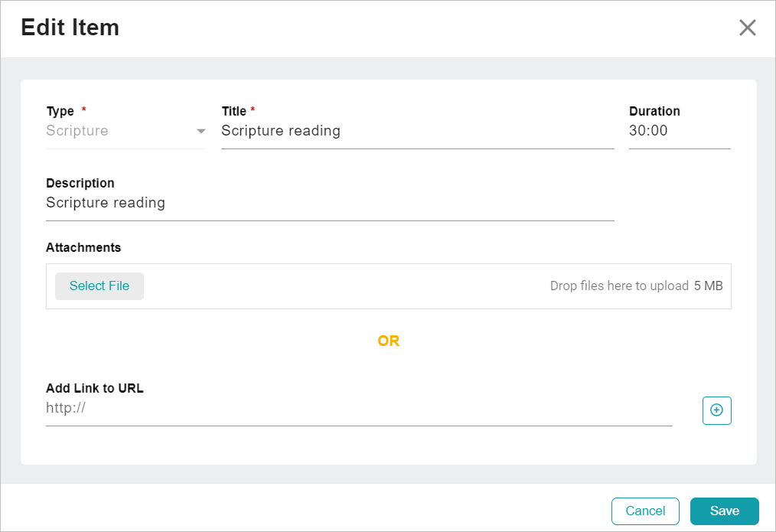Click the 5 MB upload size limit text
Screen dimensions: 776x532
coord(708,286)
